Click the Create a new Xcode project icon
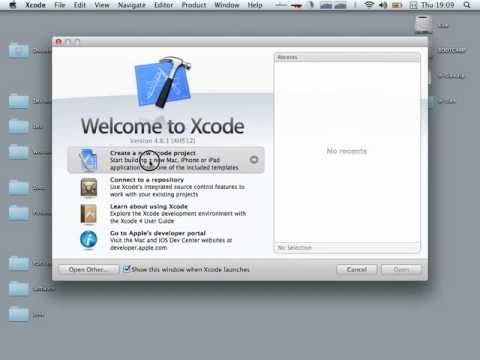 click(88, 160)
